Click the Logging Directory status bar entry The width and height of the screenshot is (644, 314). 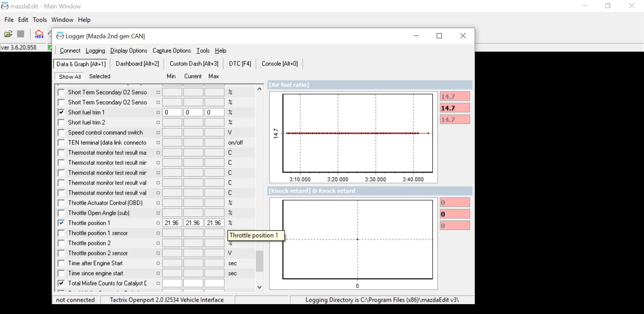pyautogui.click(x=382, y=300)
